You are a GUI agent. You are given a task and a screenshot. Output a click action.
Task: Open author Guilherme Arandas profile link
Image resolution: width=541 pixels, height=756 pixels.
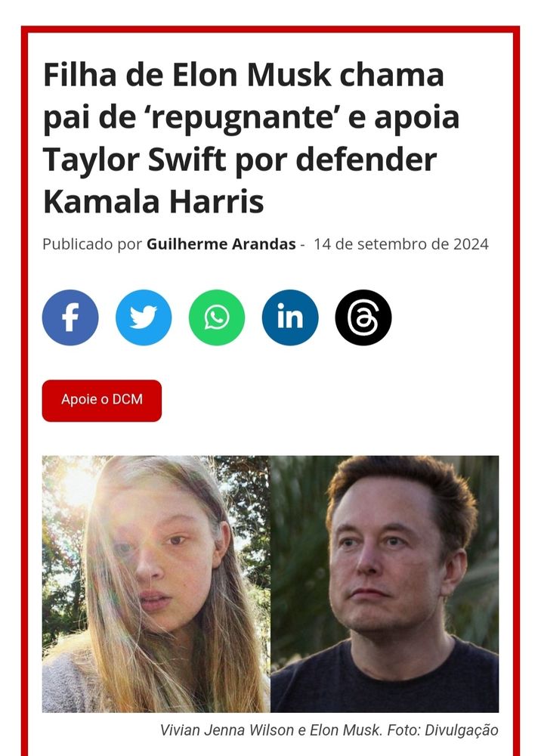pos(221,244)
